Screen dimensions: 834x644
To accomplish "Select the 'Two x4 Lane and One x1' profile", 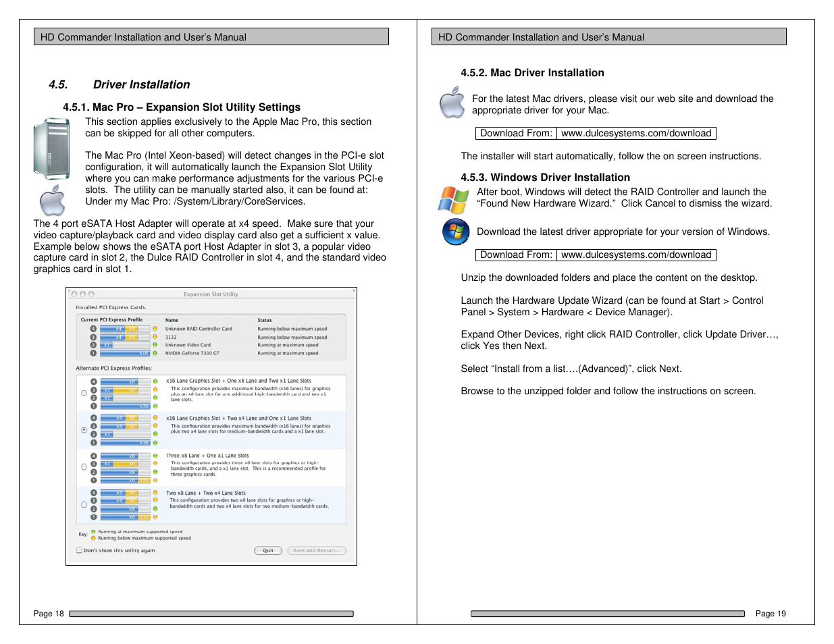I will (x=84, y=430).
